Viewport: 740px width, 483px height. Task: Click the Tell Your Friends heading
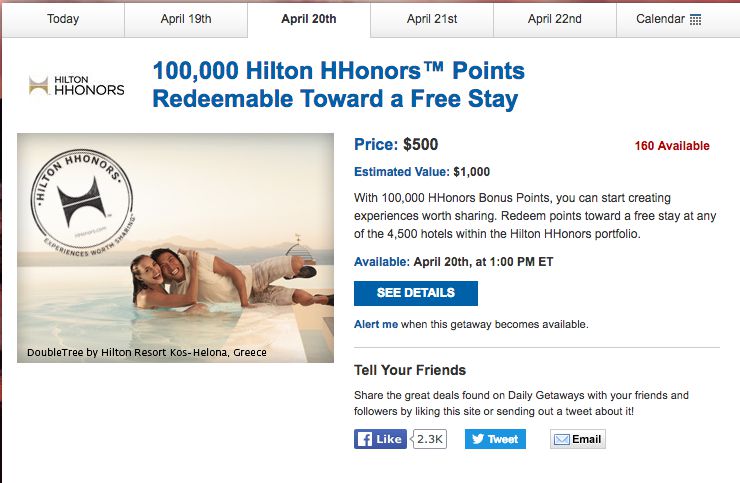(410, 370)
